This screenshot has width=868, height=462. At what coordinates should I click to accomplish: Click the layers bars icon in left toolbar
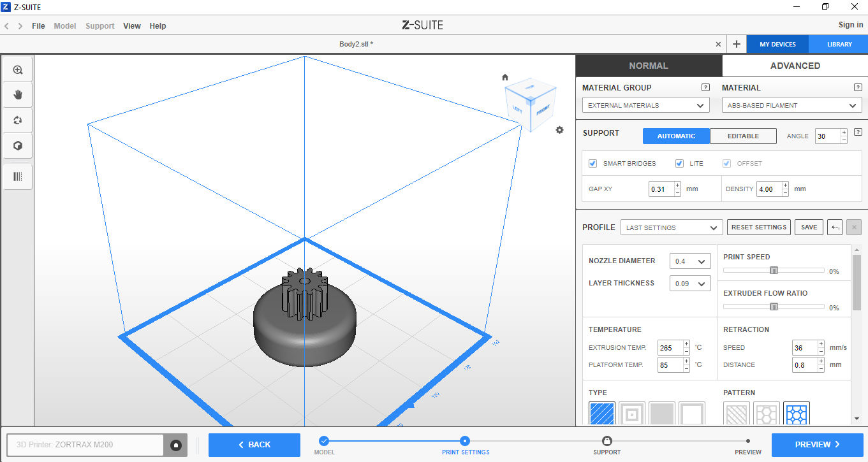point(18,177)
